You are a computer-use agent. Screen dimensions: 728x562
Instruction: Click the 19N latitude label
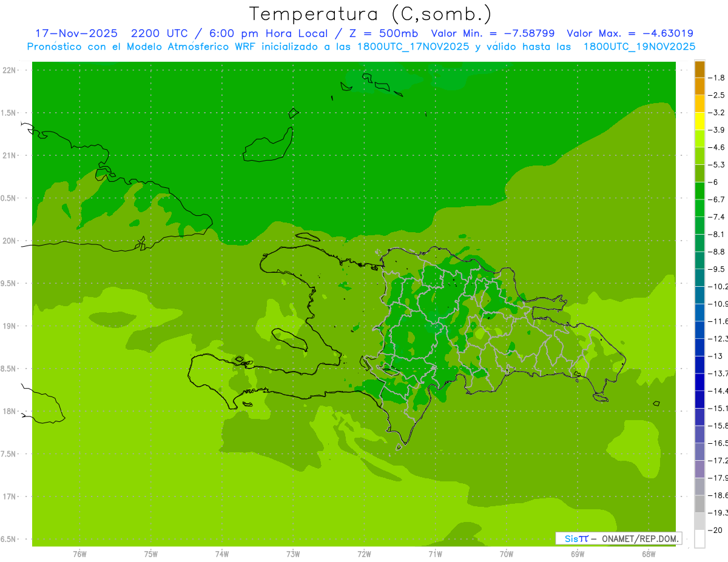[10, 326]
